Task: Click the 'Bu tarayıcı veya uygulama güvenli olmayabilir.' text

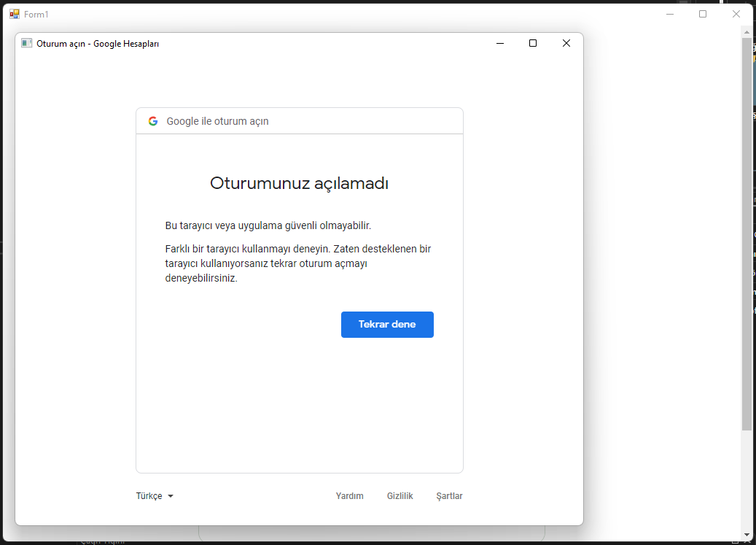Action: pos(268,225)
